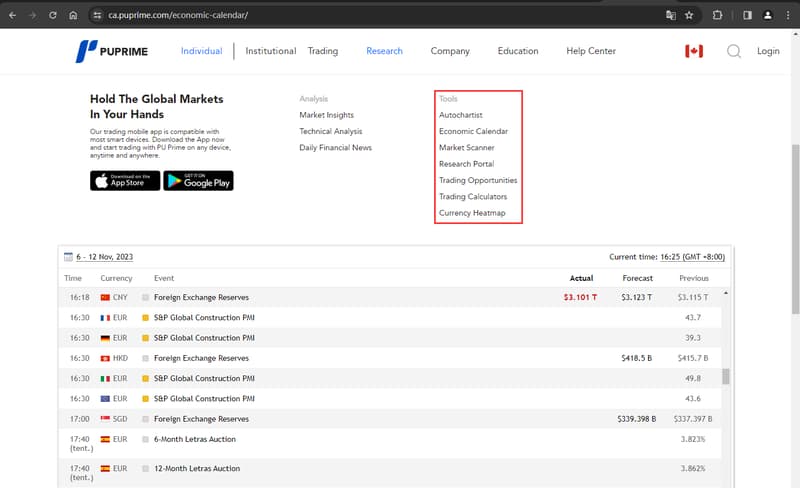Open the Trading Opportunities link
Screen dimensions: 800x488
(478, 180)
